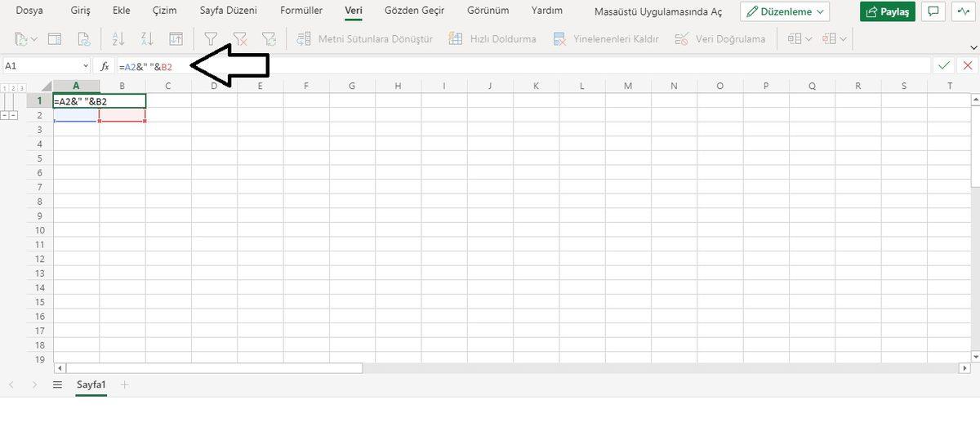Click the Ungroup outline icon

click(829, 38)
